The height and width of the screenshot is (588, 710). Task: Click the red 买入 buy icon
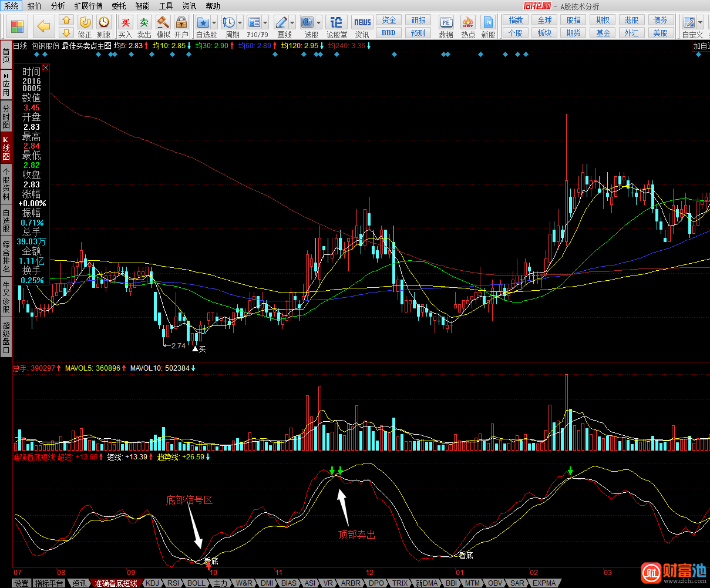(125, 22)
